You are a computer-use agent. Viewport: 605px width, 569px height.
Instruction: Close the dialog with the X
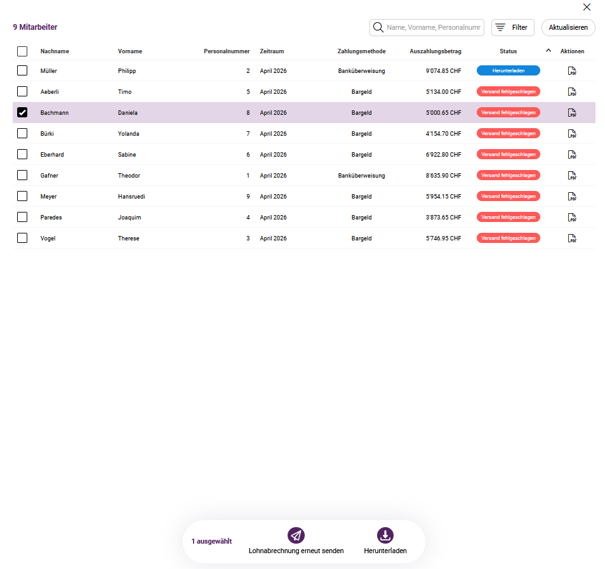tap(586, 7)
